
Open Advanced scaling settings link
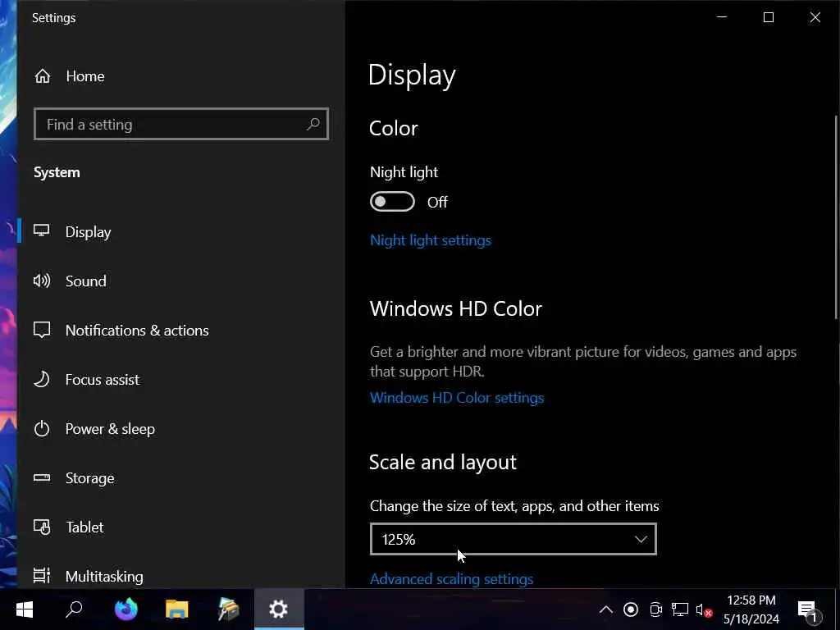tap(451, 578)
